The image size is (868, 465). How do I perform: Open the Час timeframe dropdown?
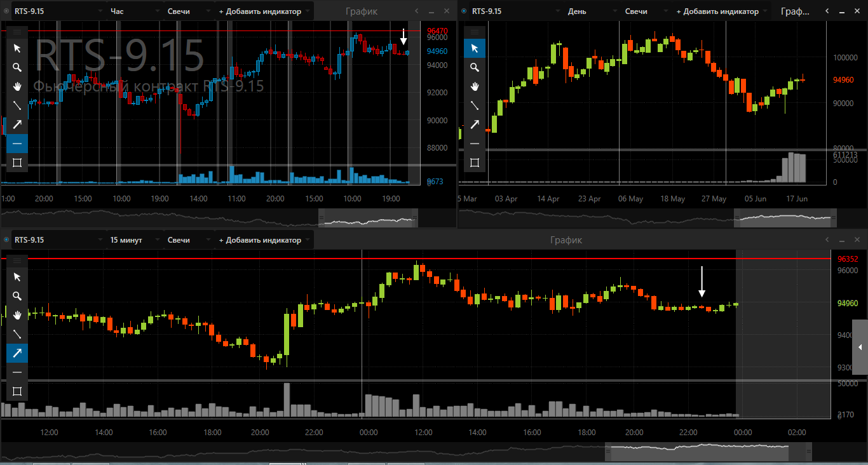[135, 11]
